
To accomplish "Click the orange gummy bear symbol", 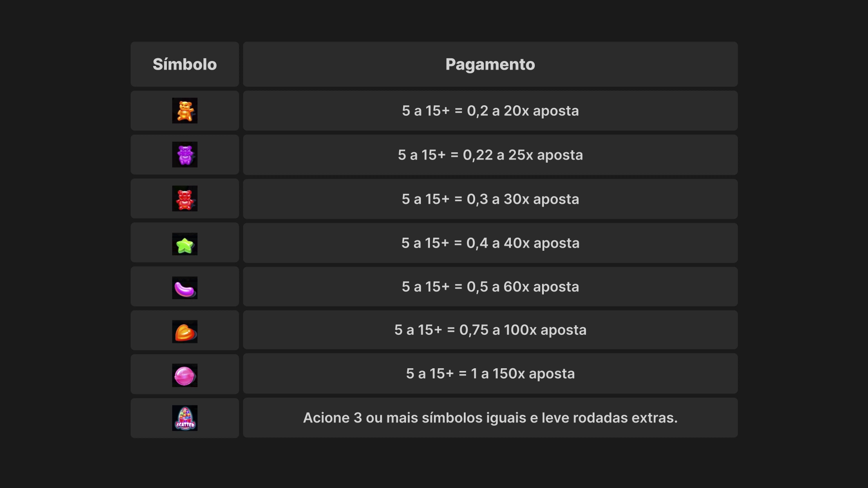I will coord(184,111).
